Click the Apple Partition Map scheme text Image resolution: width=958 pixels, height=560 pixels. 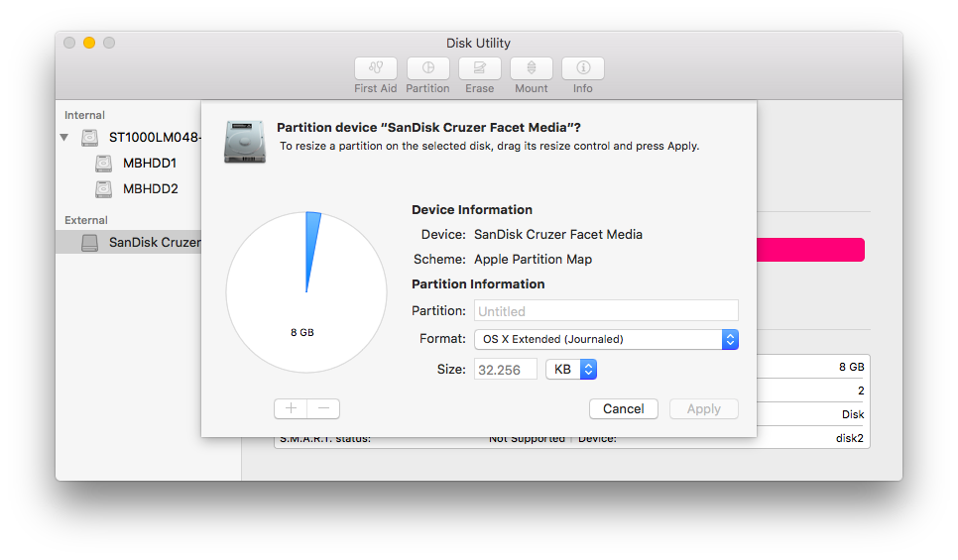pos(533,260)
